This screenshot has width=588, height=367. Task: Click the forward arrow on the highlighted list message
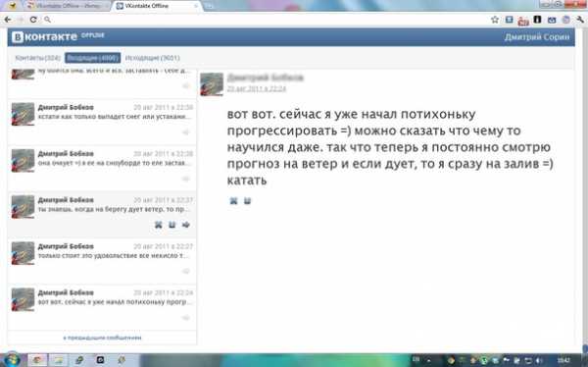(185, 225)
